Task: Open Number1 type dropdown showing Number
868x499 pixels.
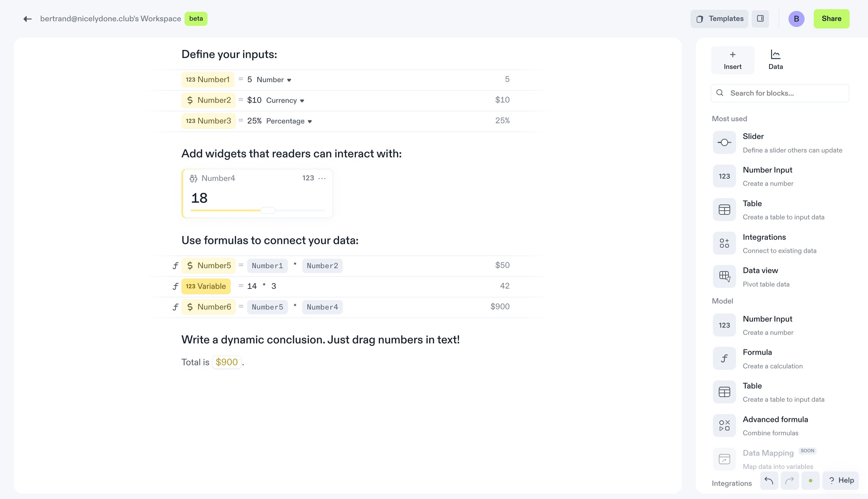Action: pyautogui.click(x=274, y=80)
